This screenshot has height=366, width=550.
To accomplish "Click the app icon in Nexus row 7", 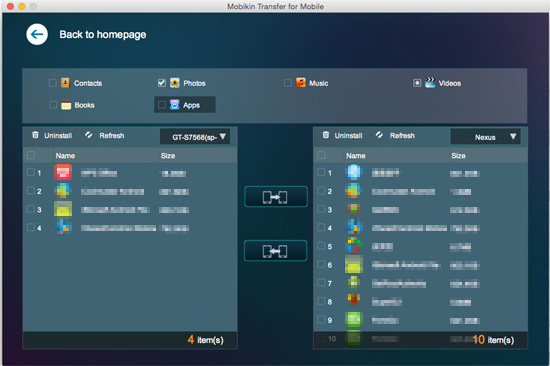I will (354, 282).
